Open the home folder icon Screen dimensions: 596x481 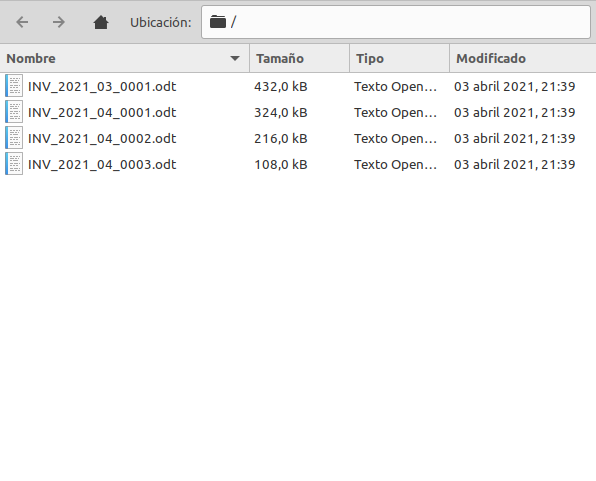(101, 22)
